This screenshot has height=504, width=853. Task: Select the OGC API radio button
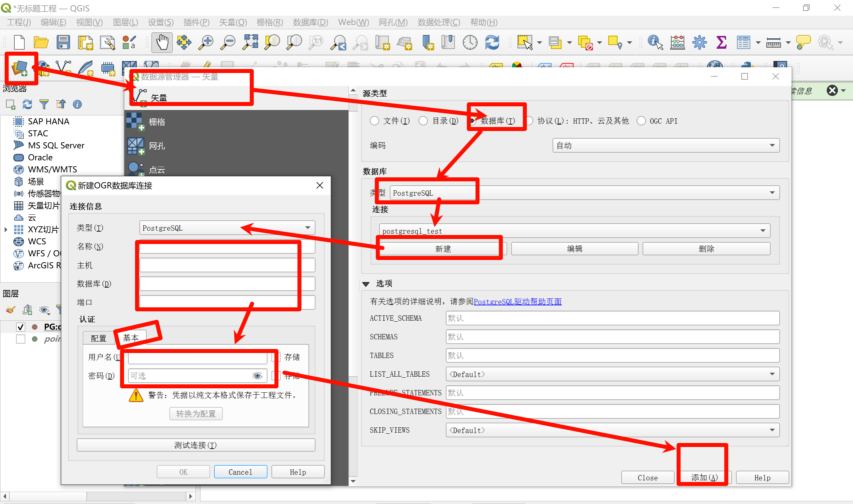[x=641, y=121]
